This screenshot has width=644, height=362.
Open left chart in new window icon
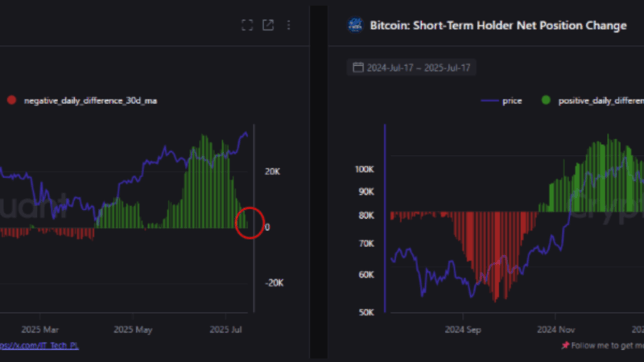268,25
